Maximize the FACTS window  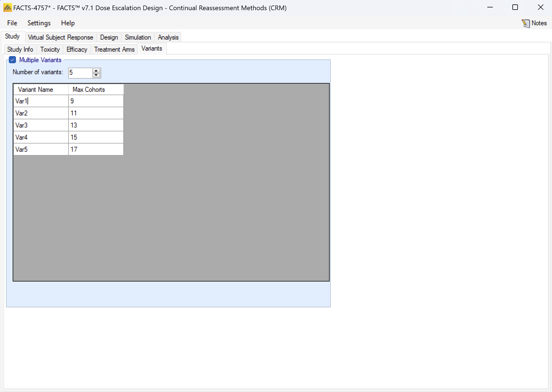coord(515,8)
